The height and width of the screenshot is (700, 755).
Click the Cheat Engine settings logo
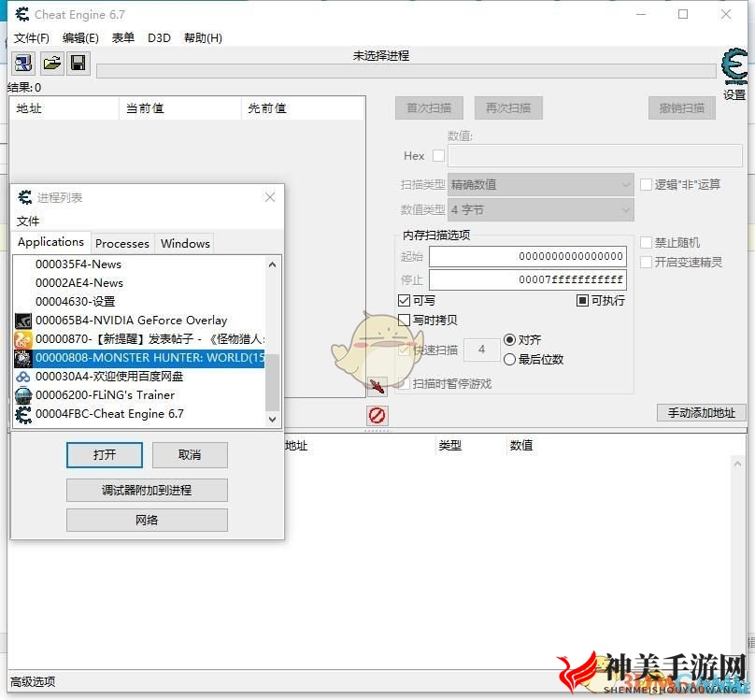click(734, 67)
